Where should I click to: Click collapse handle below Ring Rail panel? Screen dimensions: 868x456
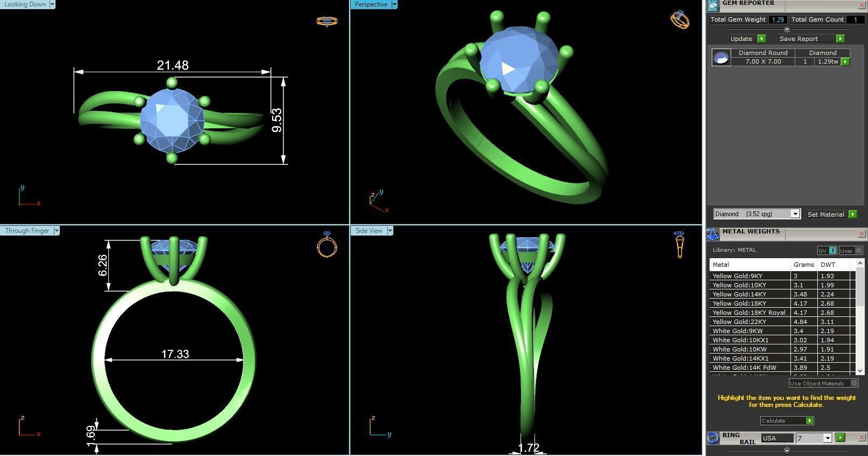[x=787, y=450]
